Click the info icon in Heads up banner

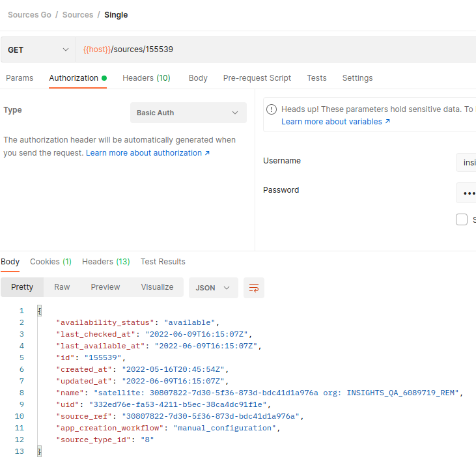coord(272,109)
